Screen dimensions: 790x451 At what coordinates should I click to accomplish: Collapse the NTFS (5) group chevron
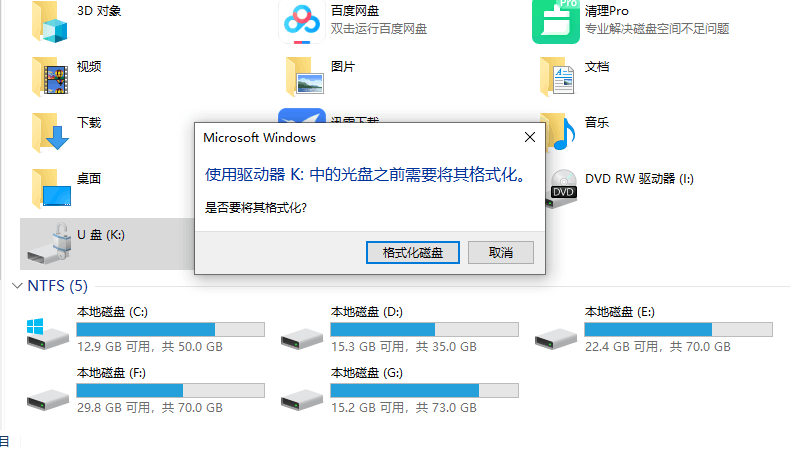point(17,286)
